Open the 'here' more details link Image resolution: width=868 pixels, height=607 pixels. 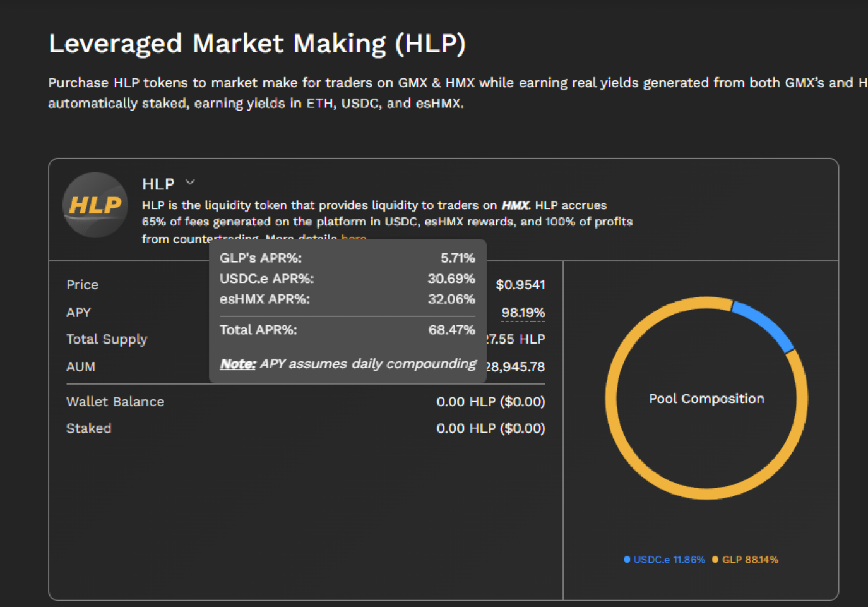(354, 238)
